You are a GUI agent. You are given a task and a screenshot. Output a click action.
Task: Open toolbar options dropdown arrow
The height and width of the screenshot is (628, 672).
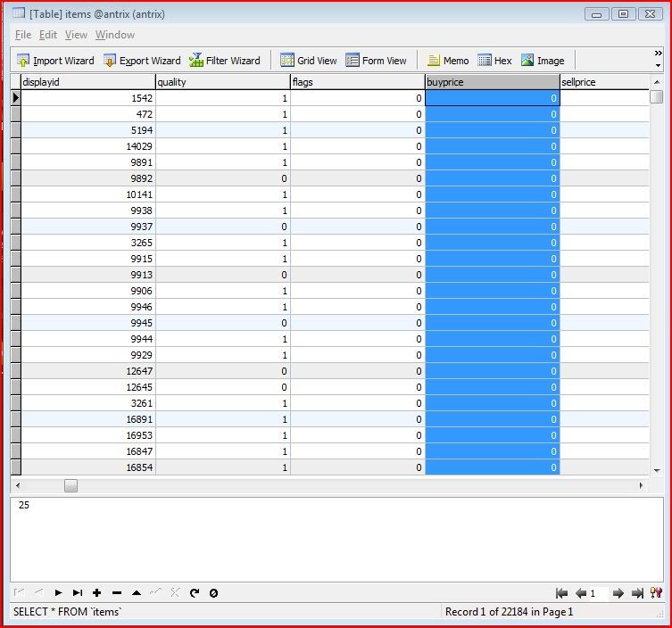[658, 65]
